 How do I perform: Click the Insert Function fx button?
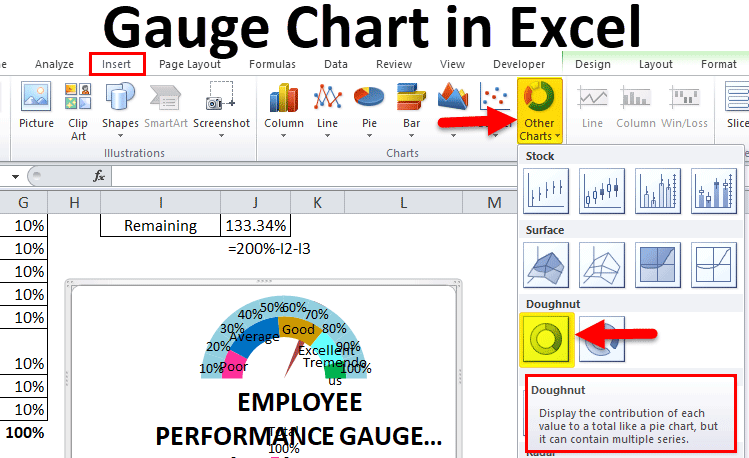point(99,176)
